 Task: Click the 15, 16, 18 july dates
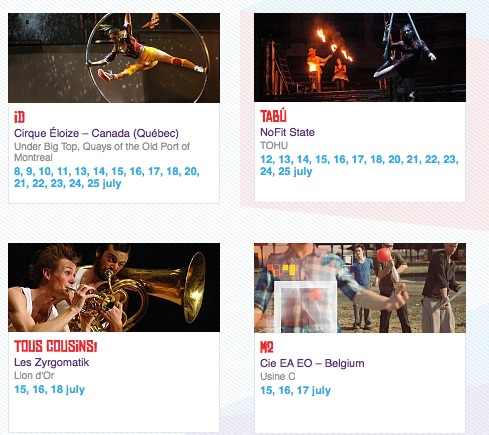(50, 390)
